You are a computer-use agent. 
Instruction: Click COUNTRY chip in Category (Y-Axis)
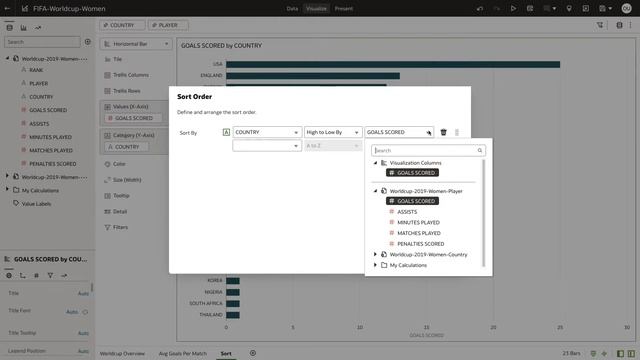pos(127,147)
